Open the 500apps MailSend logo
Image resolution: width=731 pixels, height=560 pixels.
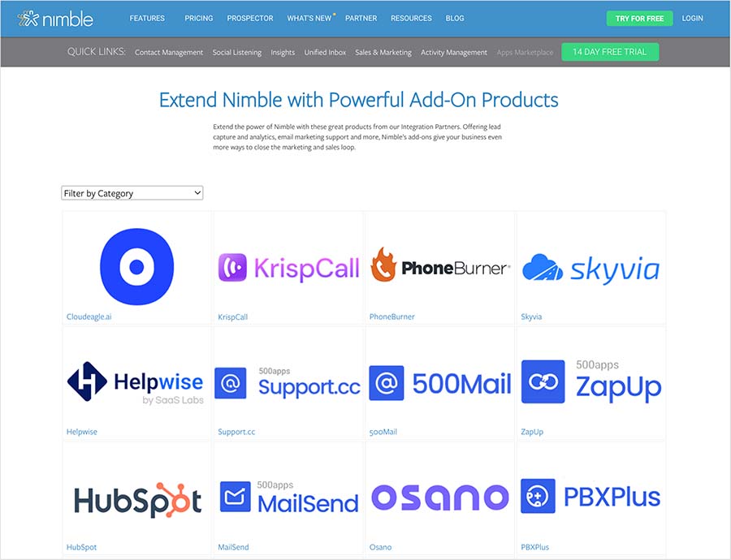point(289,497)
